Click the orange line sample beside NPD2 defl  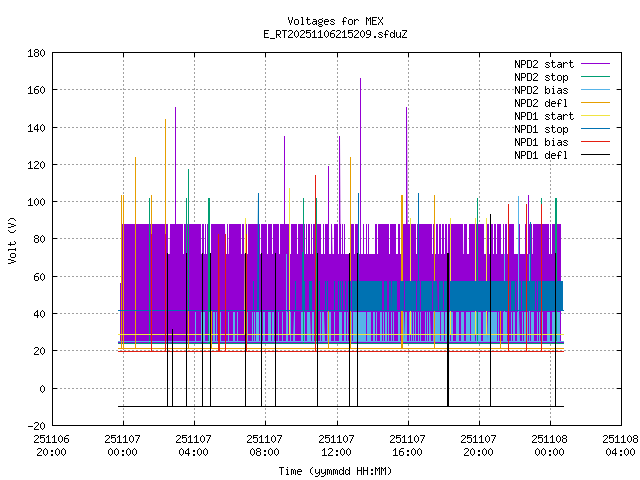click(595, 103)
